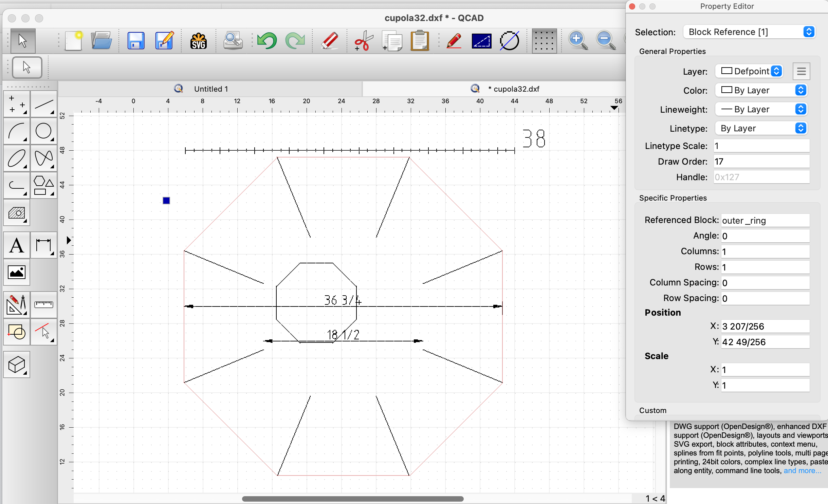The width and height of the screenshot is (828, 504).
Task: Click the layer list button beside Defpoint
Action: tap(801, 71)
